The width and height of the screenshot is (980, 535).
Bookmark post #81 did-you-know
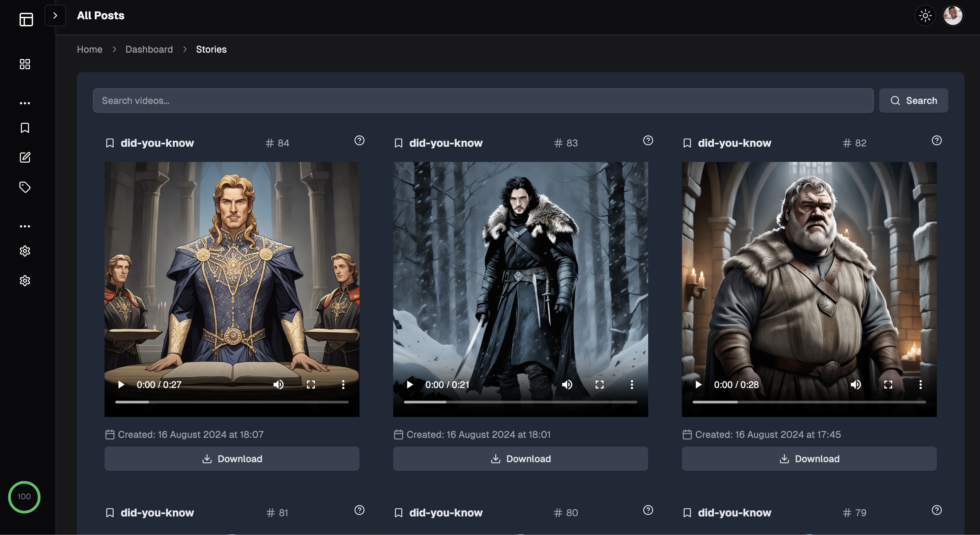(x=110, y=512)
